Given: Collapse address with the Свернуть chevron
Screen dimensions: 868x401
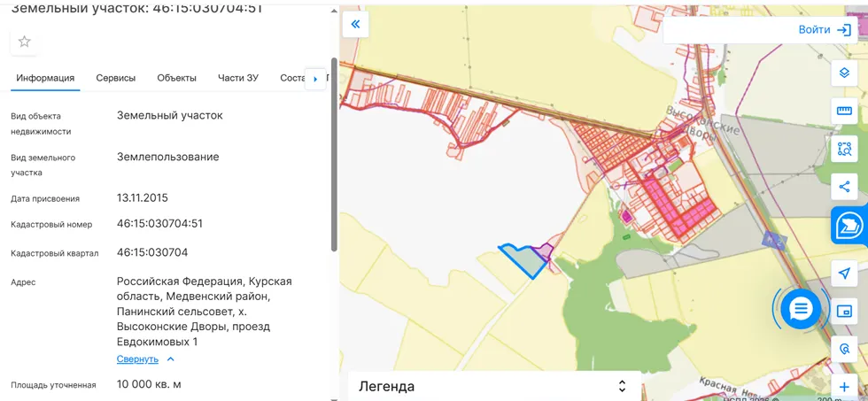Looking at the screenshot, I should click(170, 359).
